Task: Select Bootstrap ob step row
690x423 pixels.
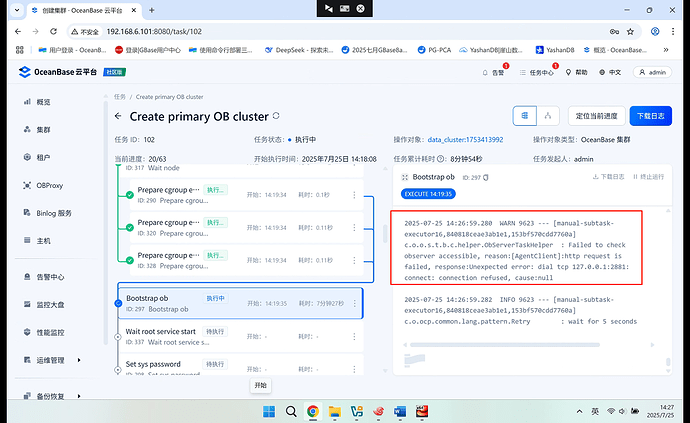Action: coord(240,303)
